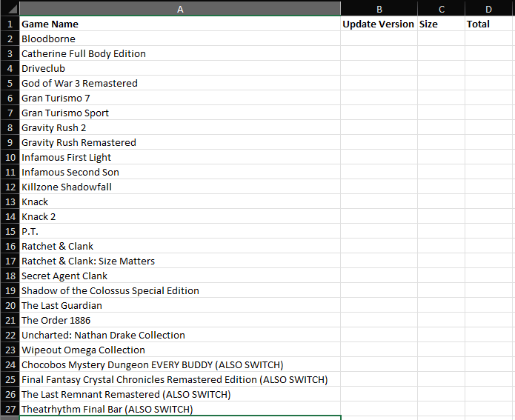Select column C header
This screenshot has width=515, height=420.
point(441,9)
